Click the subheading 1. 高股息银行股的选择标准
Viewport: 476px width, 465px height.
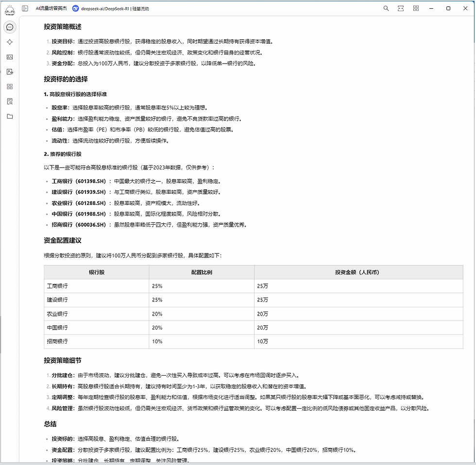coord(75,94)
